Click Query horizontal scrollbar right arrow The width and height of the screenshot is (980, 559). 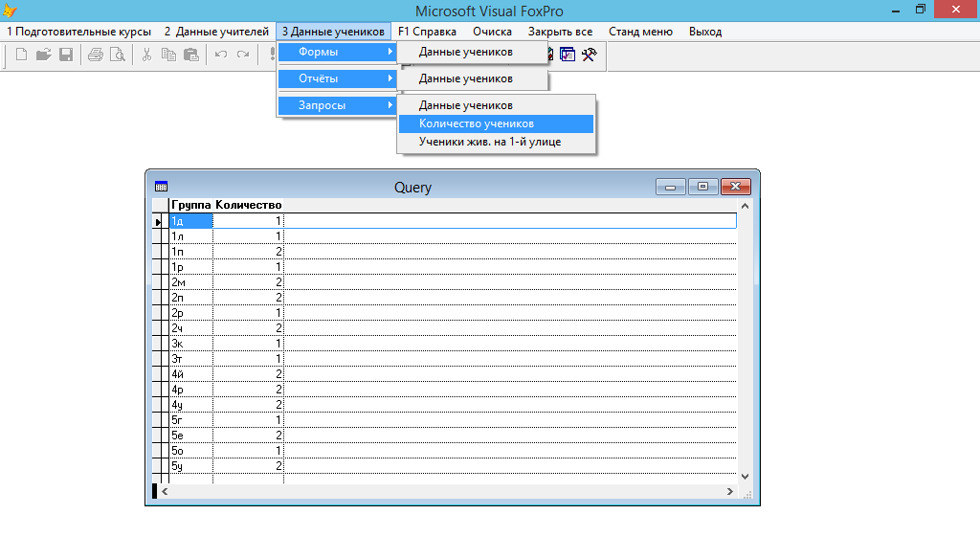coord(730,491)
